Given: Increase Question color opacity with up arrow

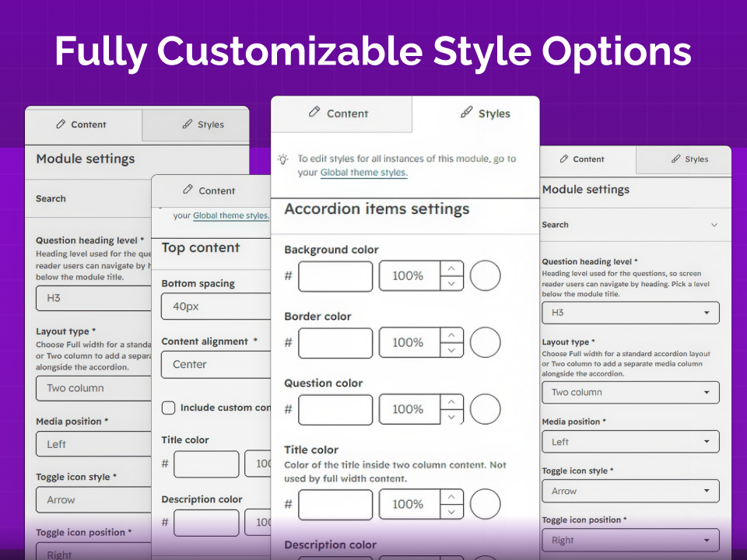Looking at the screenshot, I should tap(451, 402).
